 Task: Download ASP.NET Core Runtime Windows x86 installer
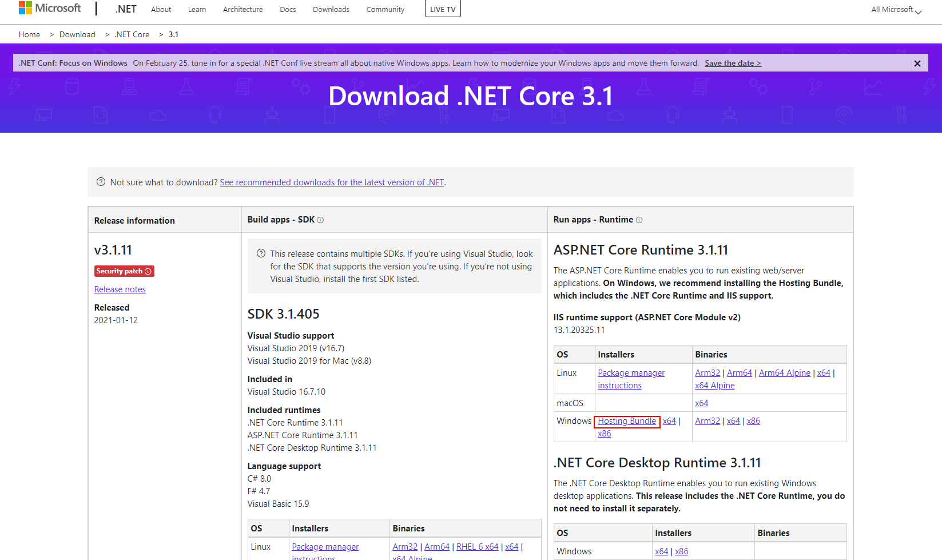(x=605, y=434)
